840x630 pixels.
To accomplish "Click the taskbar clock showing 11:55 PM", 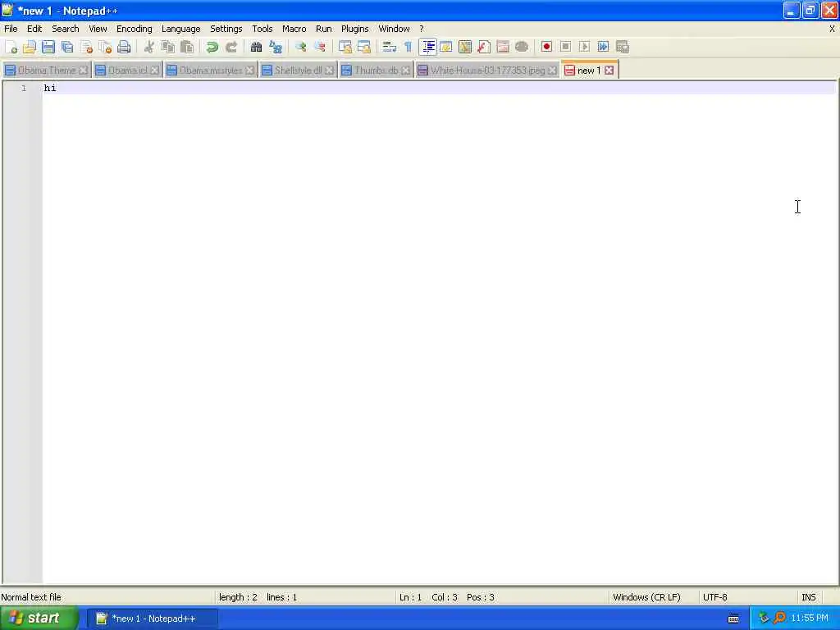I will tap(810, 619).
